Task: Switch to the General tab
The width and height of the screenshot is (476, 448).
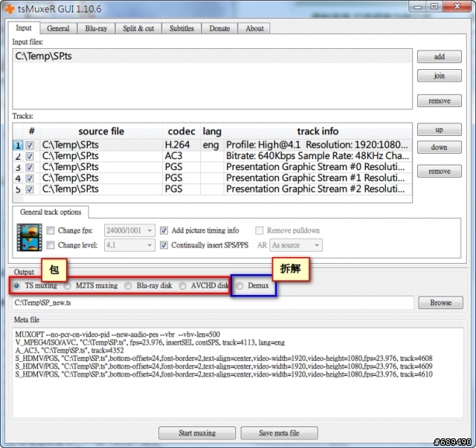Action: [58, 28]
